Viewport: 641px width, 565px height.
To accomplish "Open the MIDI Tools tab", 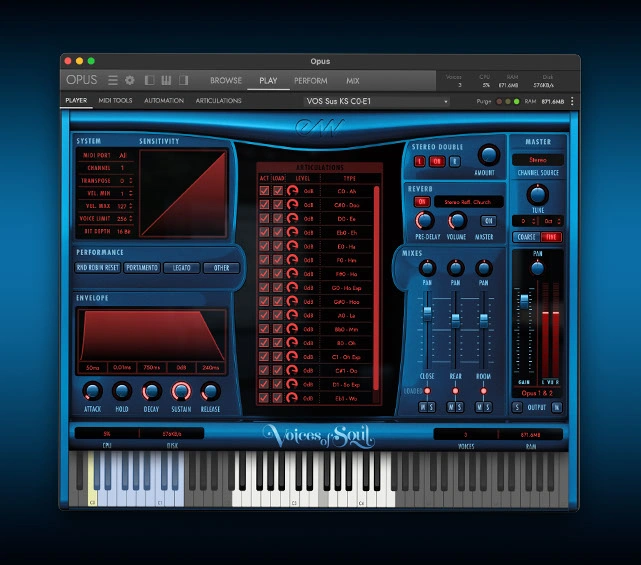I will click(115, 100).
